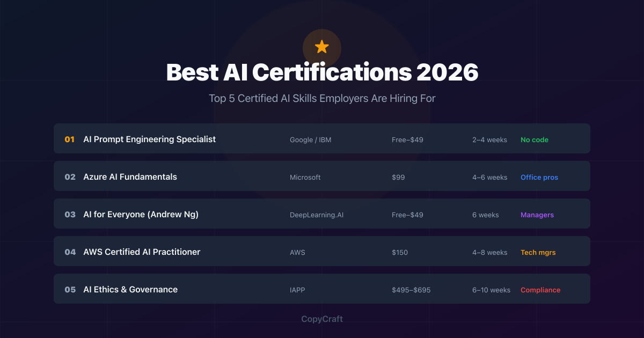Click the subtitle 'Top 5 Certified AI Skills Employers Are Hiring For'
The image size is (644, 338).
322,99
